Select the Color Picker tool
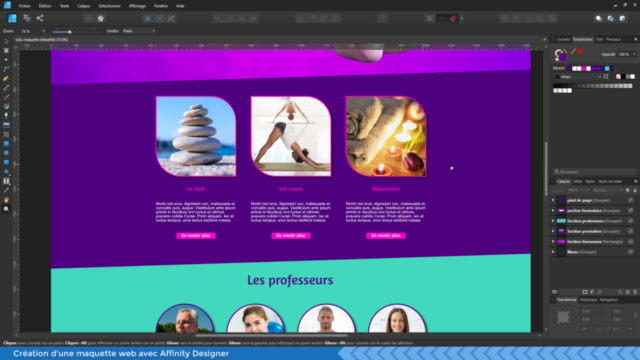640x360 pixels. (6, 190)
